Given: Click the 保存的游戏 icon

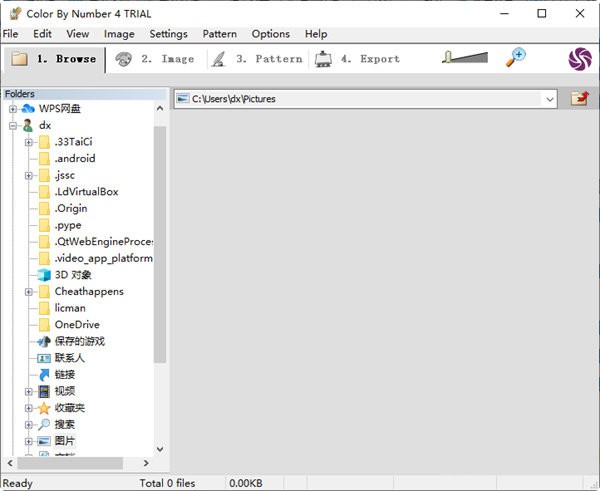Looking at the screenshot, I should (x=44, y=341).
